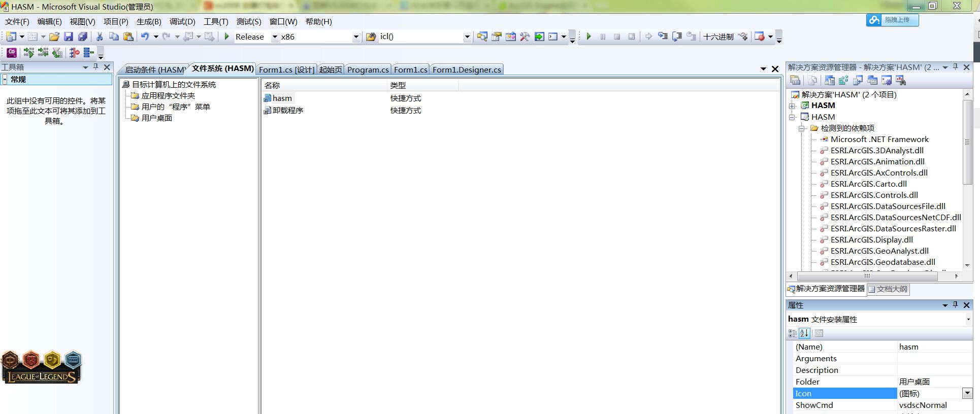The height and width of the screenshot is (414, 980).
Task: Click the League of Legends desktop widget logo
Action: (42, 367)
